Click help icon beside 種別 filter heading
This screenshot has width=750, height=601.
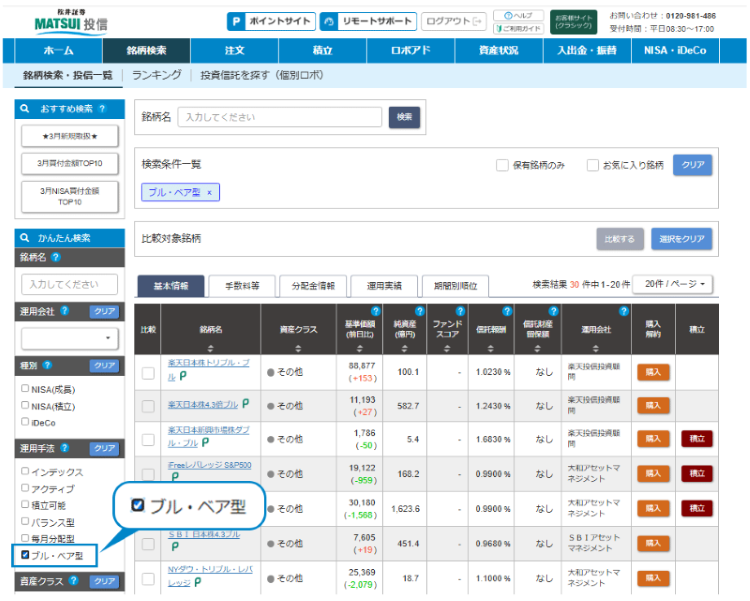[48, 366]
